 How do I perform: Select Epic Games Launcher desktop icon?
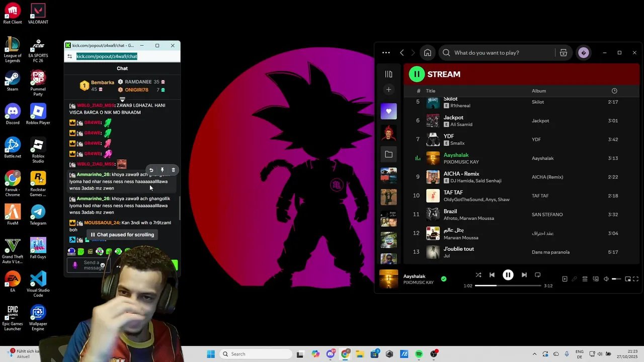point(13,318)
